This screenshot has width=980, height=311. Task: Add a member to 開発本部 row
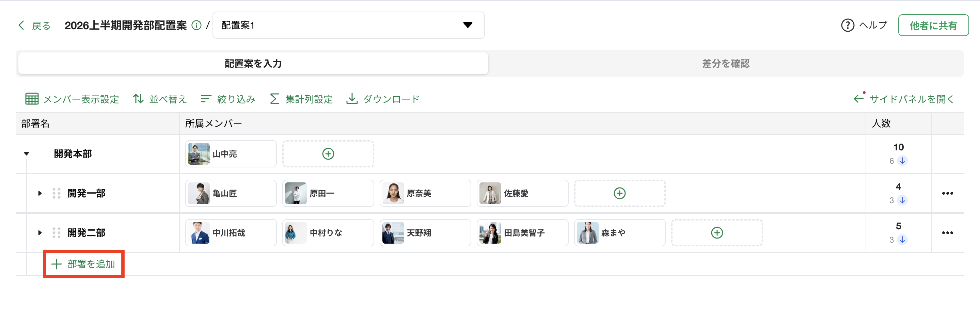coord(328,154)
